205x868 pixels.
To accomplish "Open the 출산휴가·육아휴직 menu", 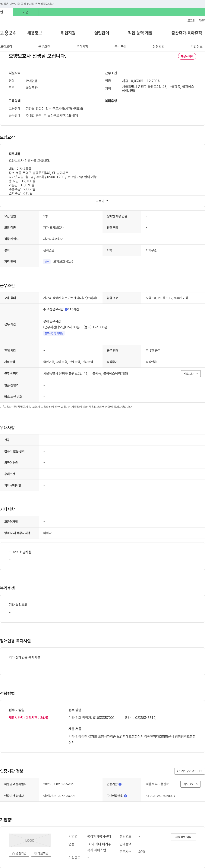I will click(x=186, y=33).
